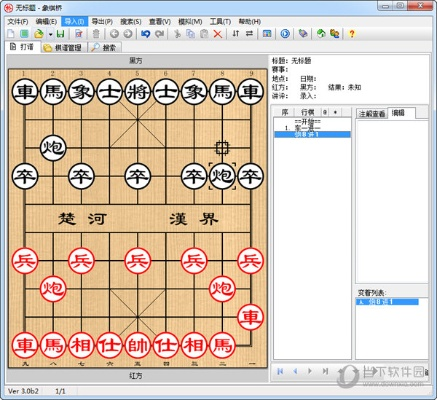Viewport: 437px width, 400px height.
Task: Jump to last move button
Action: 325,371
